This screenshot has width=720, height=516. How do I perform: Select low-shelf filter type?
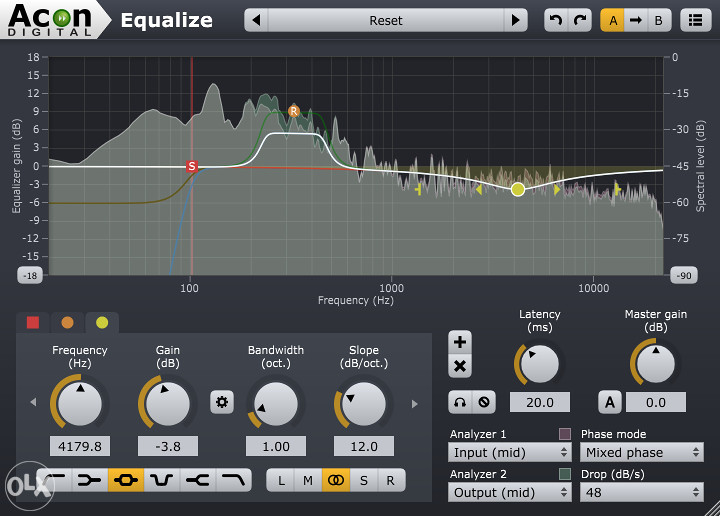tap(90, 480)
